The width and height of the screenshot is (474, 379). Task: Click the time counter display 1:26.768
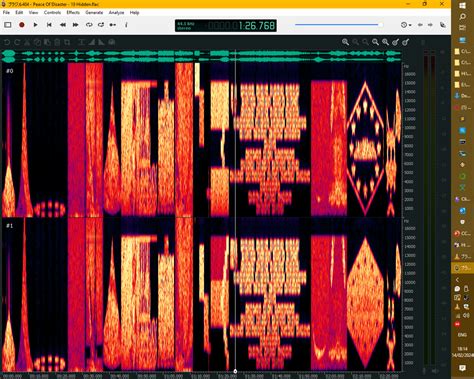[226, 26]
